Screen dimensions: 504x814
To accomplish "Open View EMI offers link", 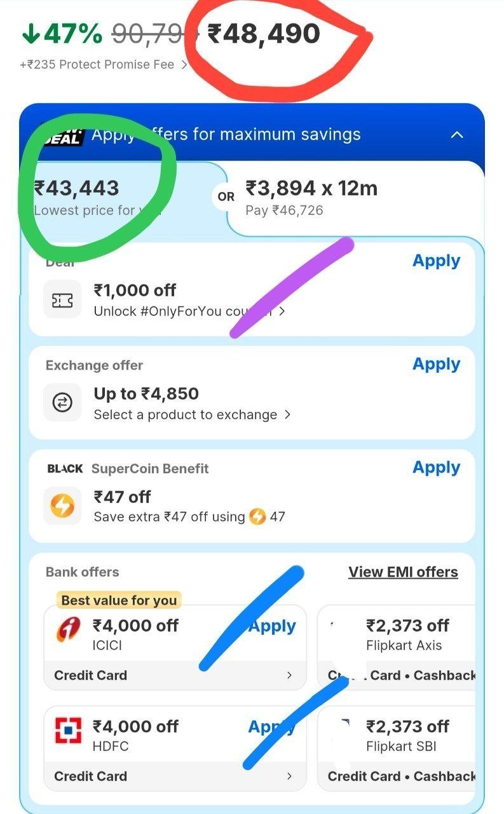I will (403, 572).
